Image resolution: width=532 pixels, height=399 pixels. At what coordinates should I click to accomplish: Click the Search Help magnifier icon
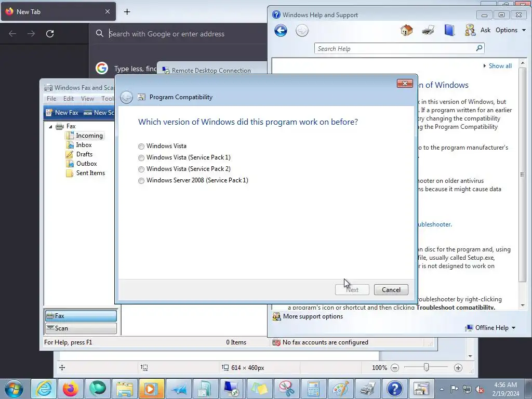click(479, 48)
